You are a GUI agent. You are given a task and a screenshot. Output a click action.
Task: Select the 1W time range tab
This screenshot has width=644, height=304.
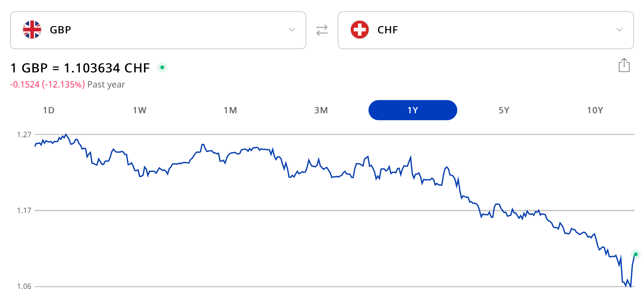[x=140, y=110]
